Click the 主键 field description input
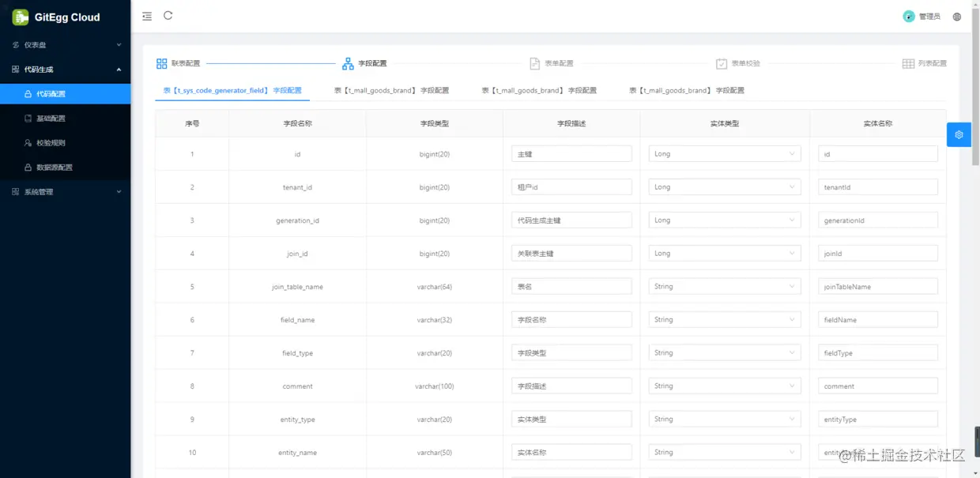This screenshot has width=980, height=478. point(571,153)
